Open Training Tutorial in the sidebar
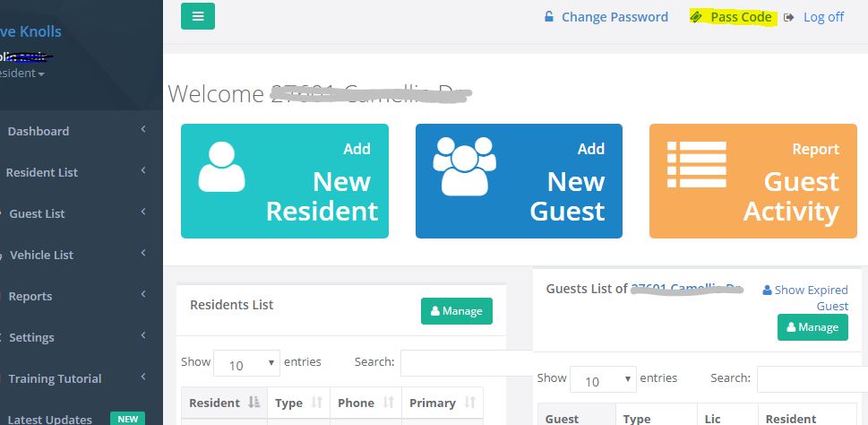868x425 pixels. click(55, 378)
